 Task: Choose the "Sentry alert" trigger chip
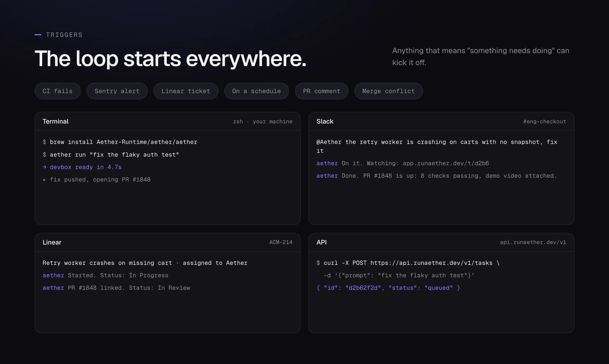point(117,91)
